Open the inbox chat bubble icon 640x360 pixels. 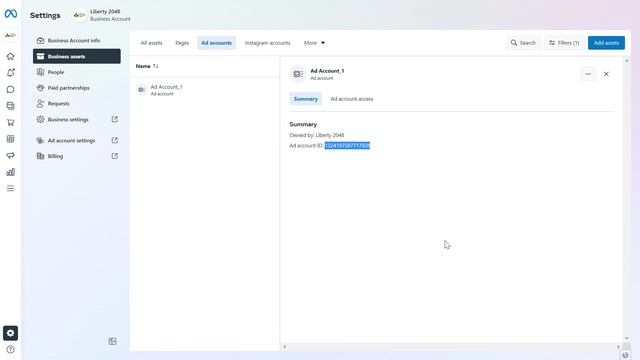pos(11,89)
